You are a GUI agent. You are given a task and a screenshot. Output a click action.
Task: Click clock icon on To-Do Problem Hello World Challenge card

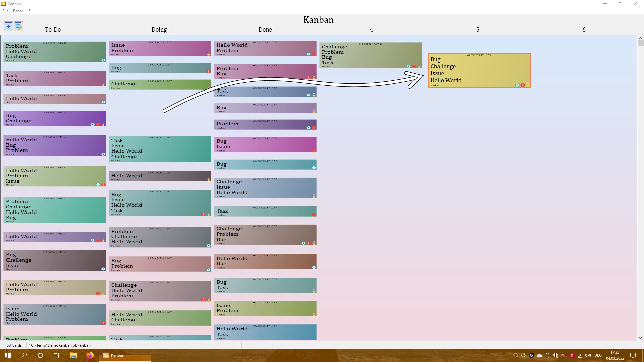click(x=103, y=60)
